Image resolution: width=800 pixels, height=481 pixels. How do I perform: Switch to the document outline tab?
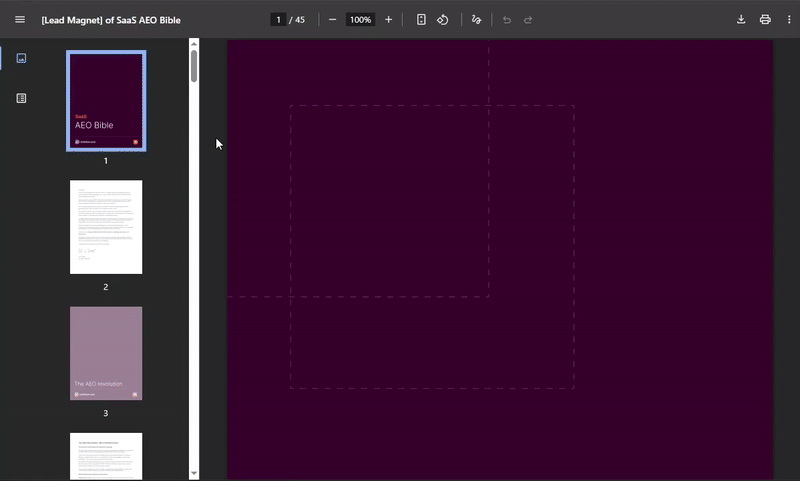(x=21, y=98)
